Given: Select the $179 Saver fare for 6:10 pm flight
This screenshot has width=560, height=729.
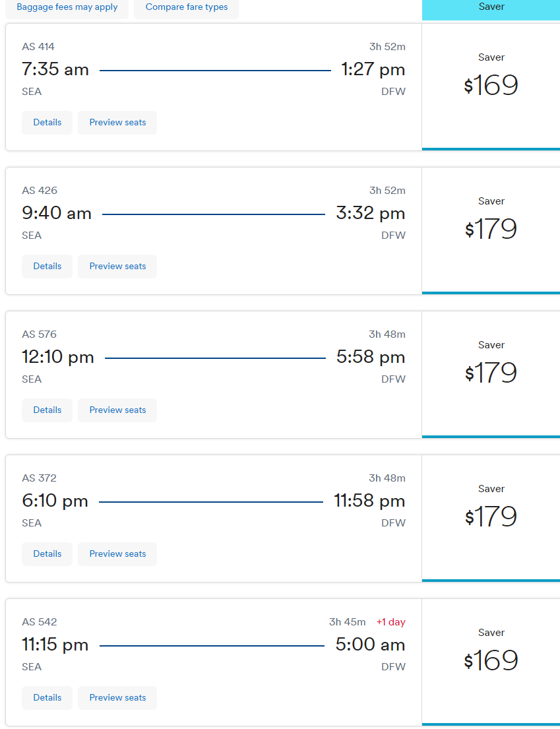Looking at the screenshot, I should (491, 518).
